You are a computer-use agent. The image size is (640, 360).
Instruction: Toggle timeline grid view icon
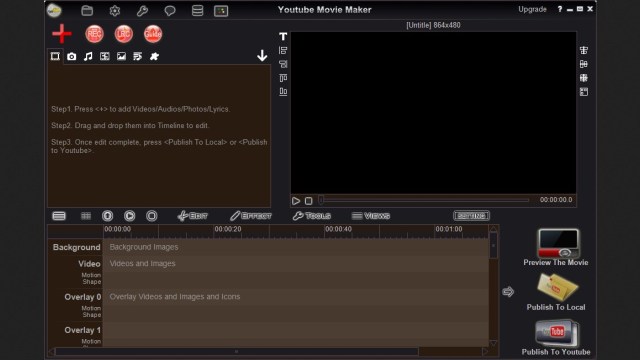[x=86, y=216]
